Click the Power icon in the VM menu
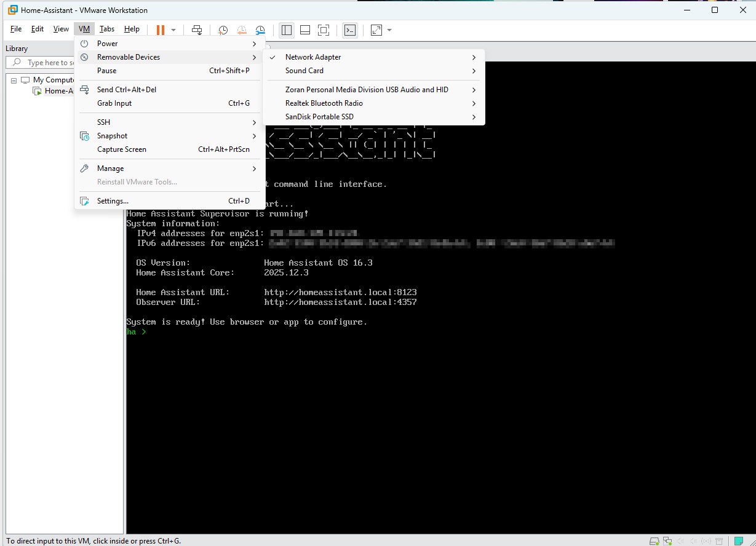This screenshot has width=756, height=546. point(84,44)
